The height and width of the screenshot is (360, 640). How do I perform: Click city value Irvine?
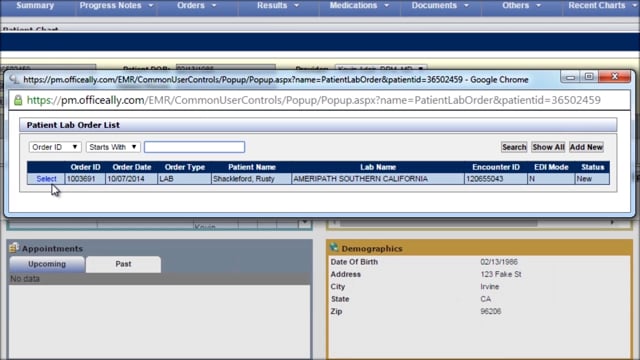(490, 287)
